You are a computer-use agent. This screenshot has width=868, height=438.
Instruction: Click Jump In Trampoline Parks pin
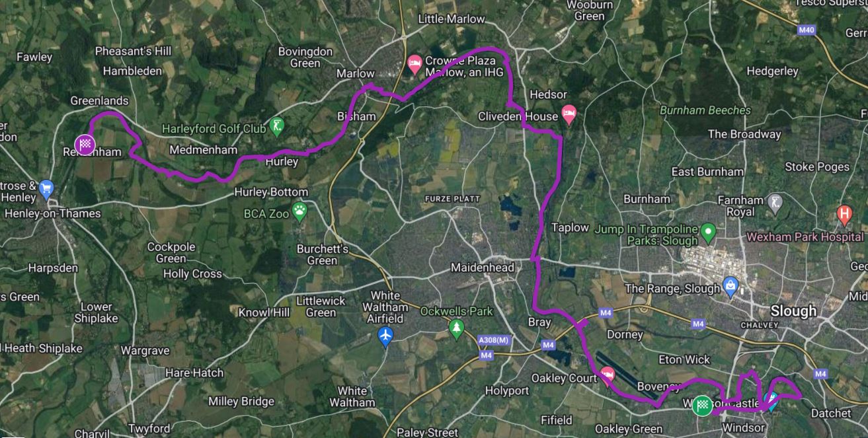click(709, 232)
